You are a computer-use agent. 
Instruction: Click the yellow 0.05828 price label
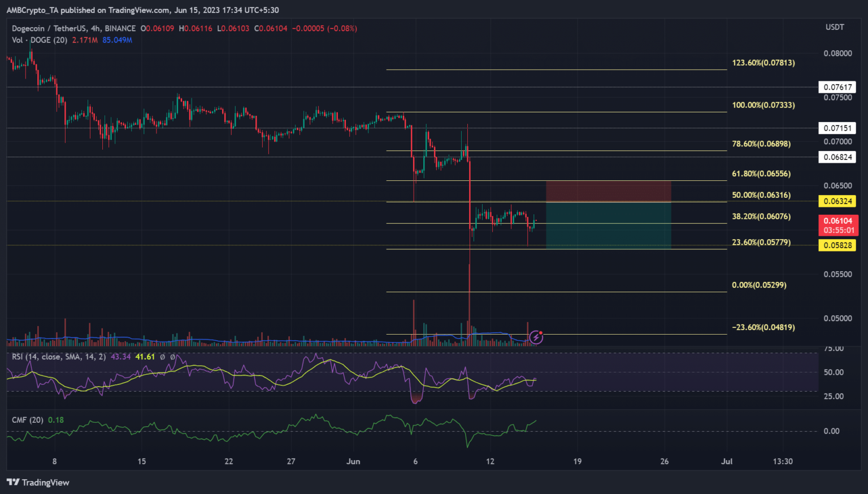click(837, 245)
